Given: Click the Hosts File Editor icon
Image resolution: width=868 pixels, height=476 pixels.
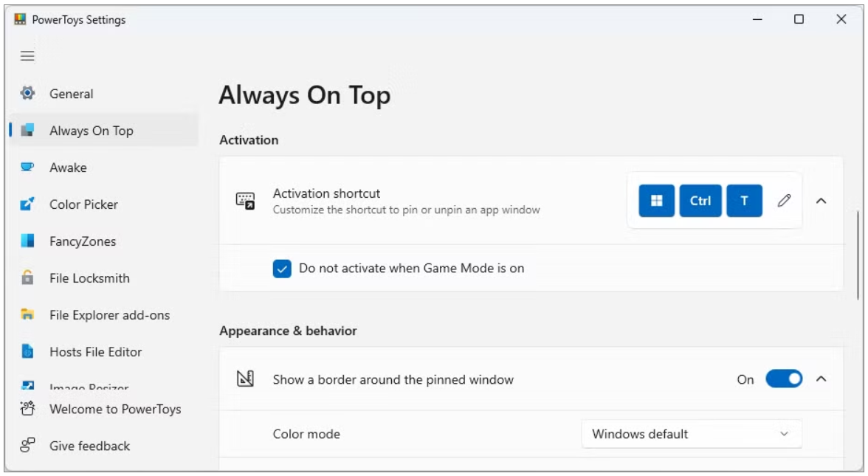Looking at the screenshot, I should (x=27, y=352).
